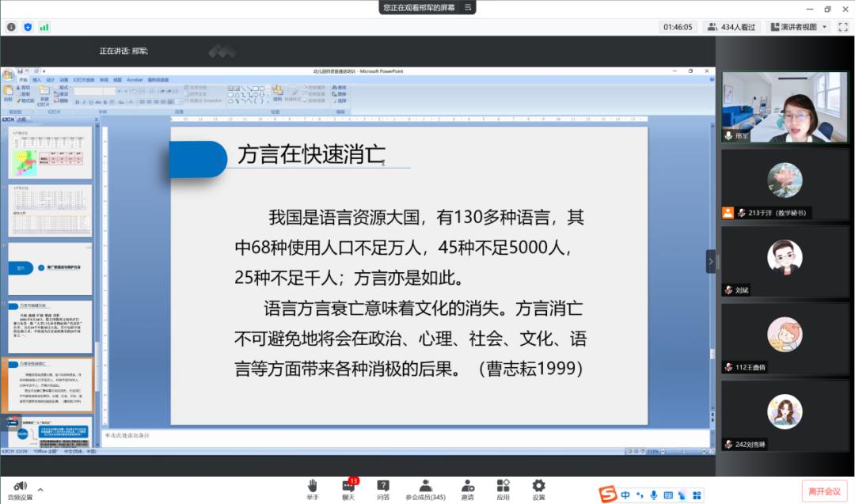Adjust the PowerPoint zoom slider
This screenshot has height=504, width=855.
point(684,452)
